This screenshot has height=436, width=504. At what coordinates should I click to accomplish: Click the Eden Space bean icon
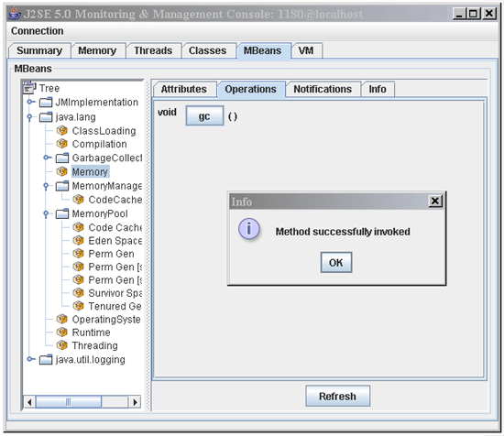(x=78, y=241)
